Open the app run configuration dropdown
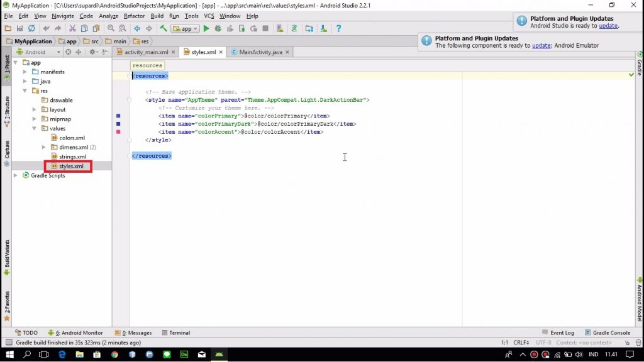 pyautogui.click(x=185, y=28)
